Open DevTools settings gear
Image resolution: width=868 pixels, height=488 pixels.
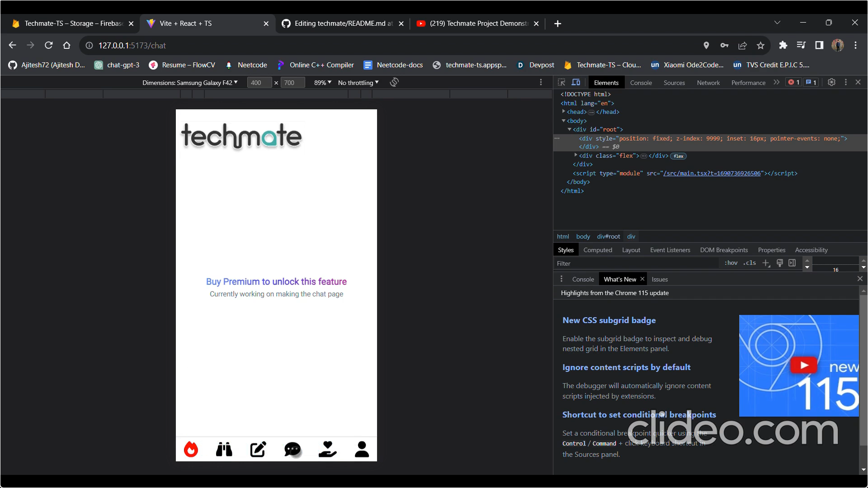click(x=831, y=82)
